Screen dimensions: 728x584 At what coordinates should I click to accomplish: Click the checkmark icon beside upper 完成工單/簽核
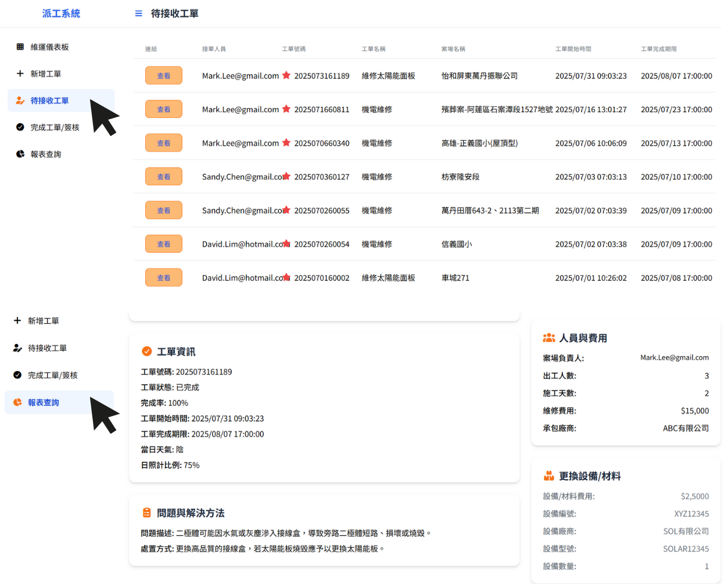click(20, 127)
